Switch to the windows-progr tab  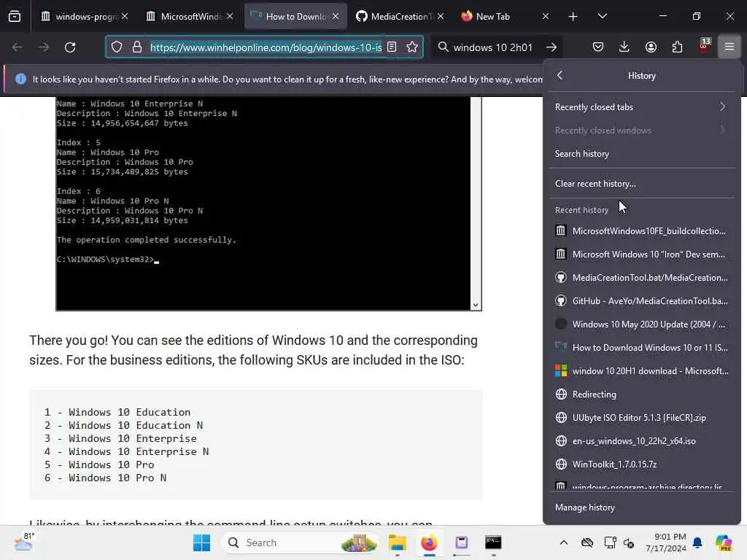pos(83,17)
